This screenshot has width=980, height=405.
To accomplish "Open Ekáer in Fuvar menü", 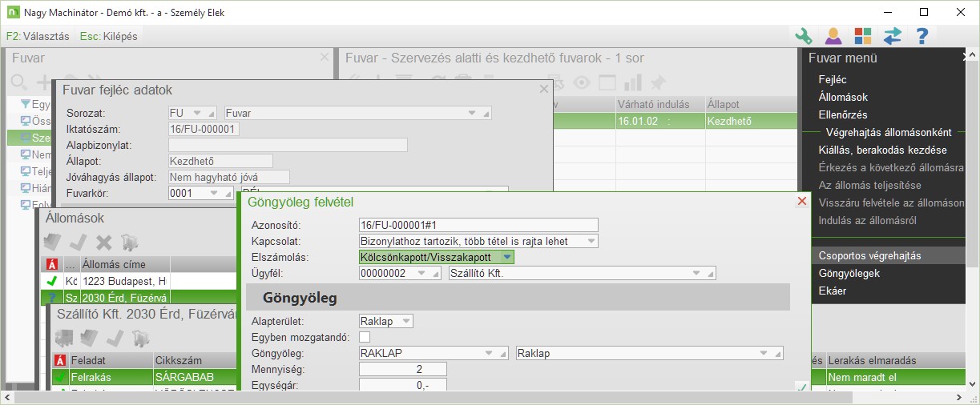I will click(832, 291).
